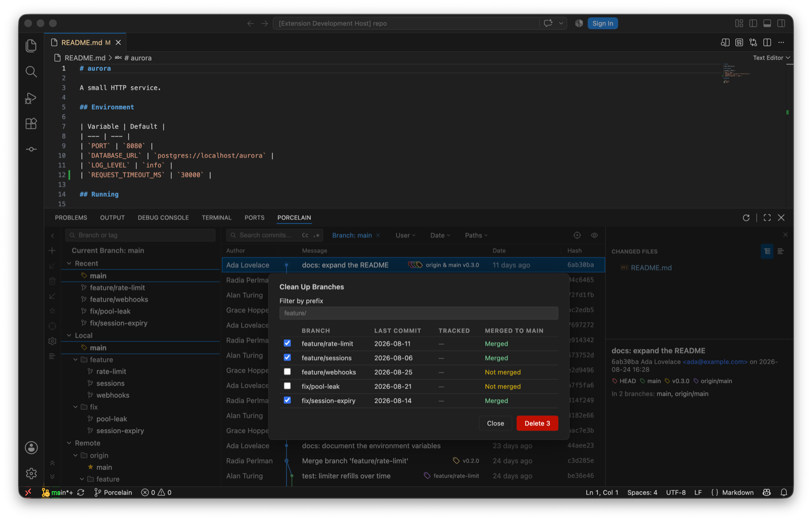Select feature/webhooks in Recent branches
Screen dimensions: 812x521
pyautogui.click(x=119, y=299)
